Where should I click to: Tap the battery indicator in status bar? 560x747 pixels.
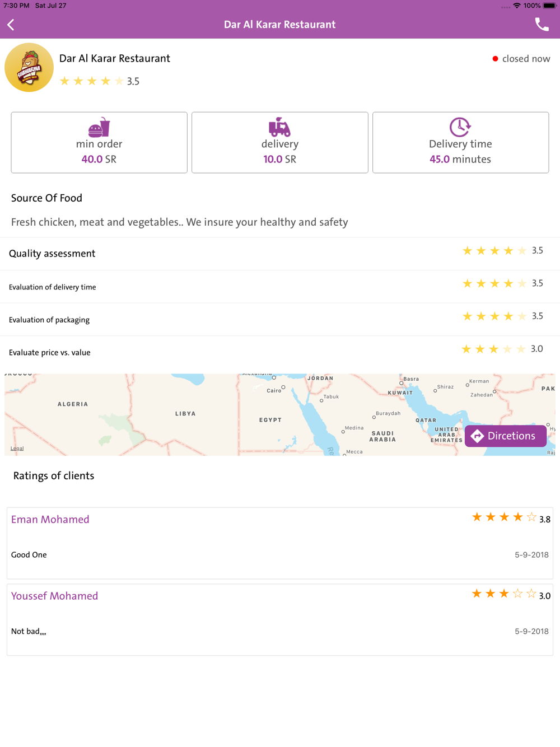click(x=549, y=6)
